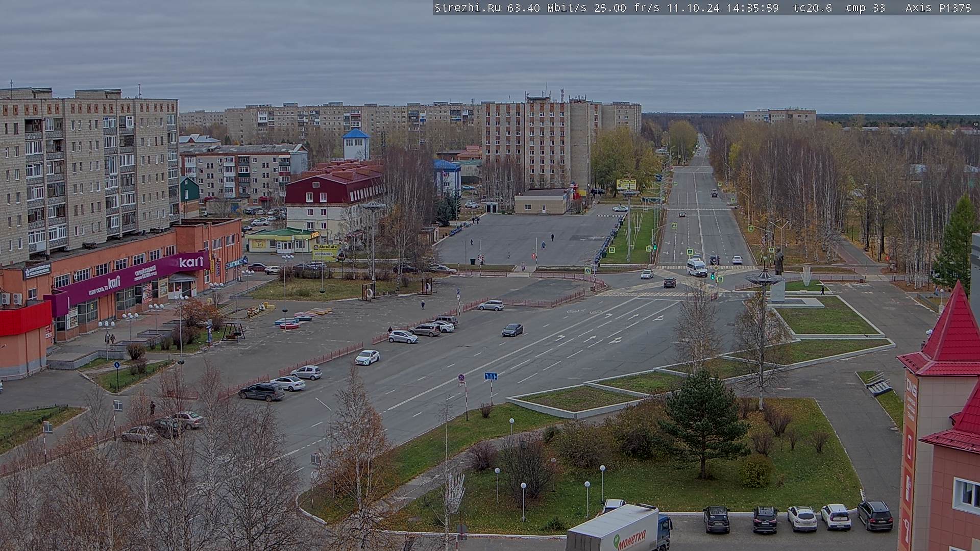
Task: Click the cmp 33 compression value
Action: (x=866, y=8)
